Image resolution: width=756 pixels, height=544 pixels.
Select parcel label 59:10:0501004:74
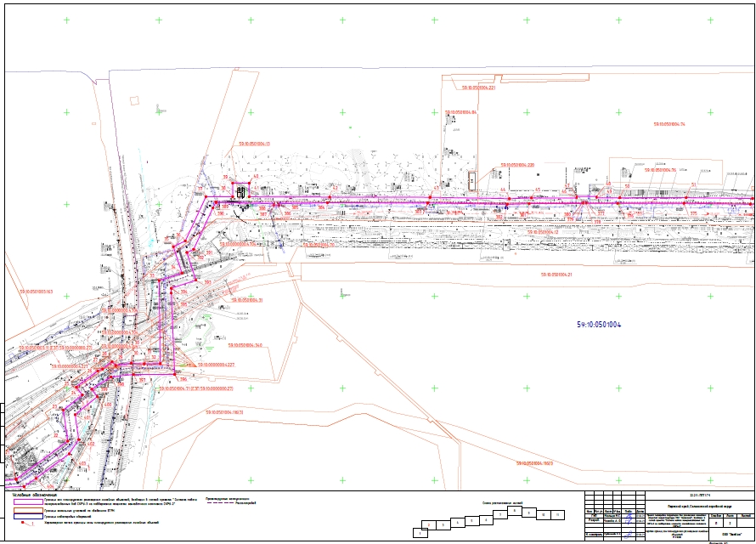(669, 124)
